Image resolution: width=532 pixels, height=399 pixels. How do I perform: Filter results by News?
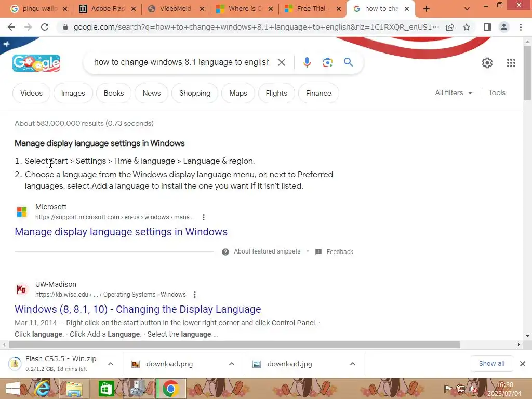pos(151,93)
